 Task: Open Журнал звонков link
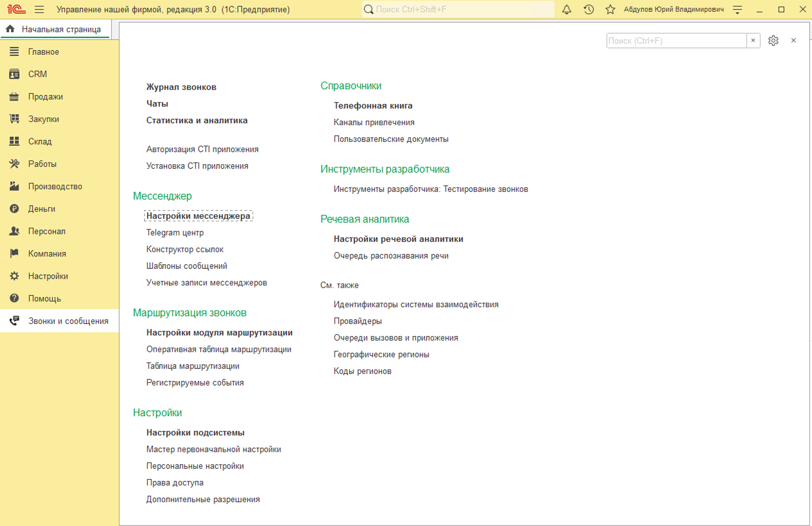pyautogui.click(x=181, y=87)
